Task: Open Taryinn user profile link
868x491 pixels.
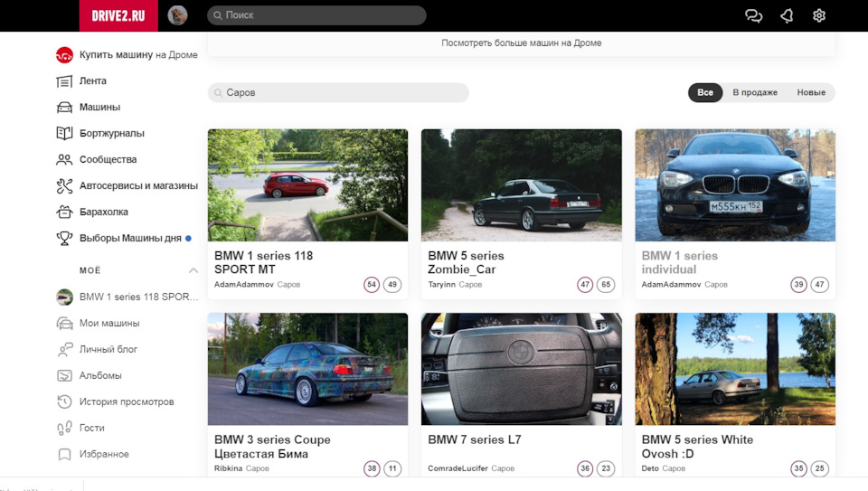Action: (441, 285)
